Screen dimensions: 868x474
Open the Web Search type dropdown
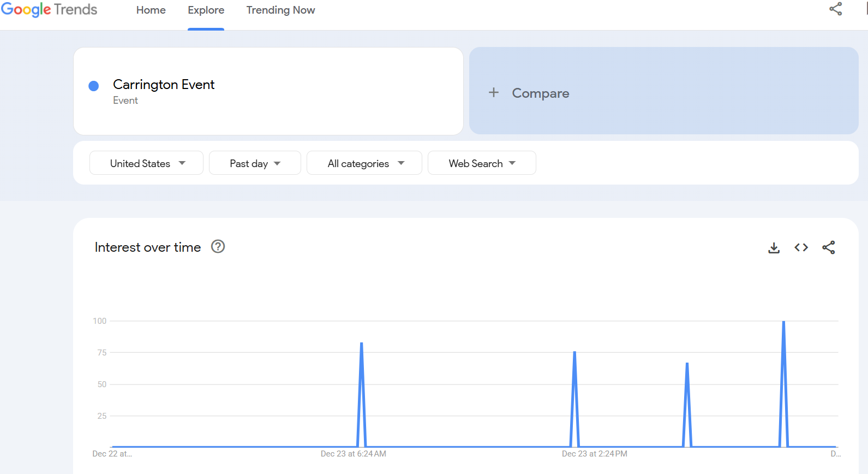(482, 163)
